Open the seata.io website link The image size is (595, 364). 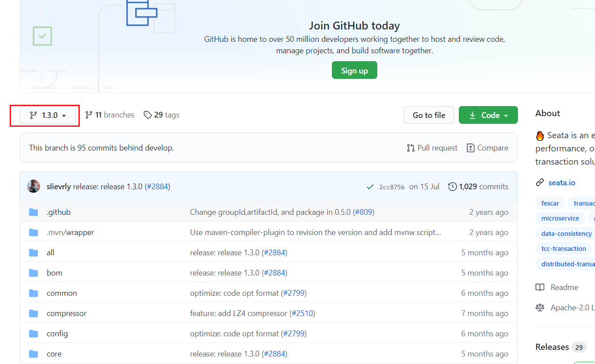[562, 183]
